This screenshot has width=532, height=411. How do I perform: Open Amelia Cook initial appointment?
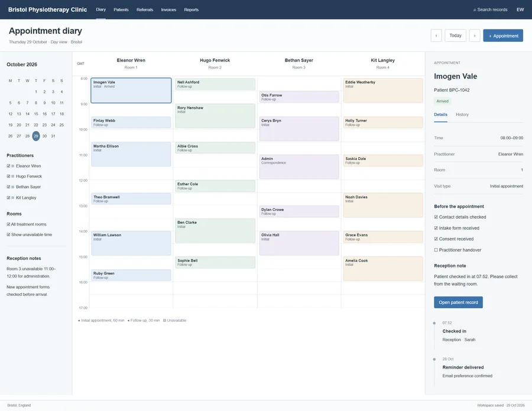tap(383, 269)
